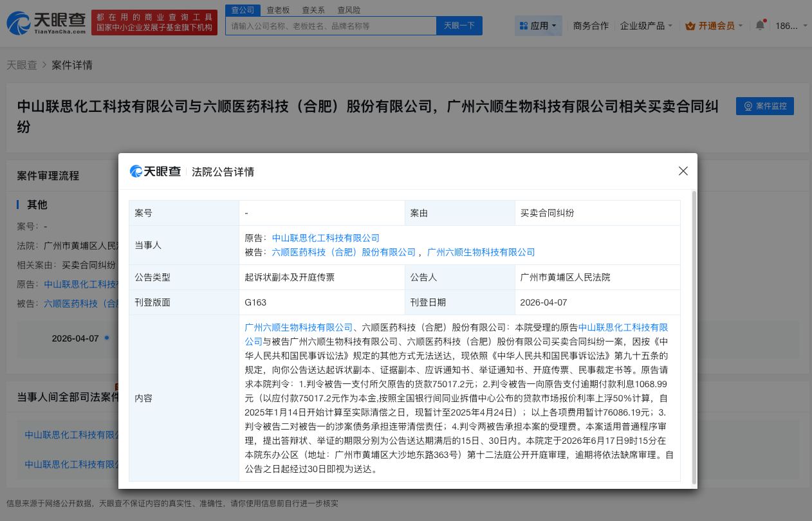Click the 天眼一下 search button
The height and width of the screenshot is (521, 812).
click(459, 26)
